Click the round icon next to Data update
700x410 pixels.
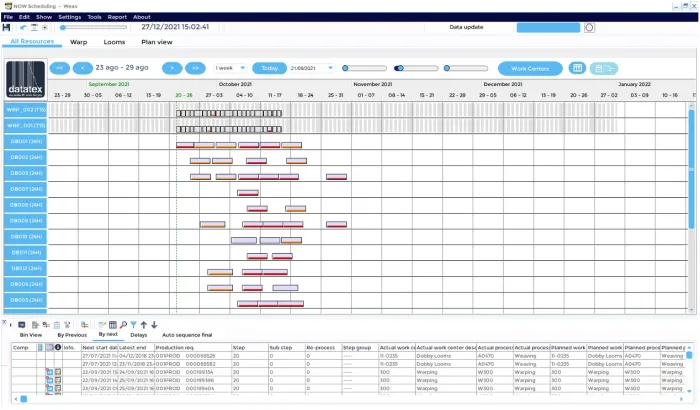[589, 27]
